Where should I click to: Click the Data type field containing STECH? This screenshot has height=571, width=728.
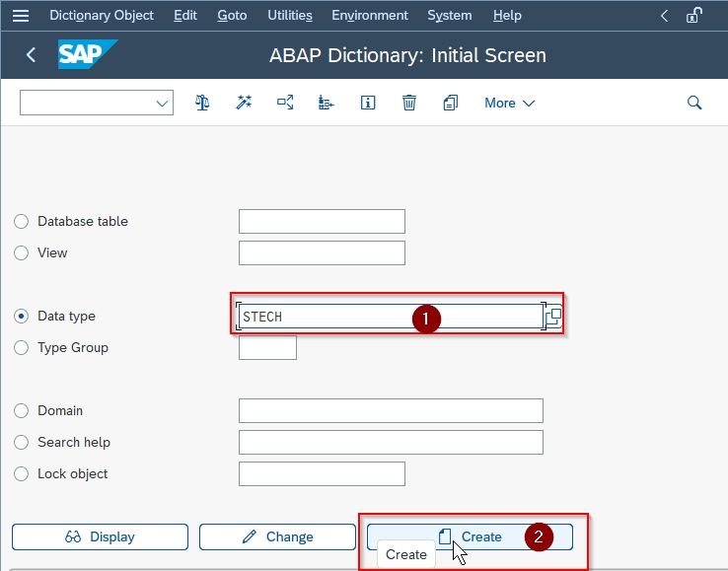(x=391, y=317)
